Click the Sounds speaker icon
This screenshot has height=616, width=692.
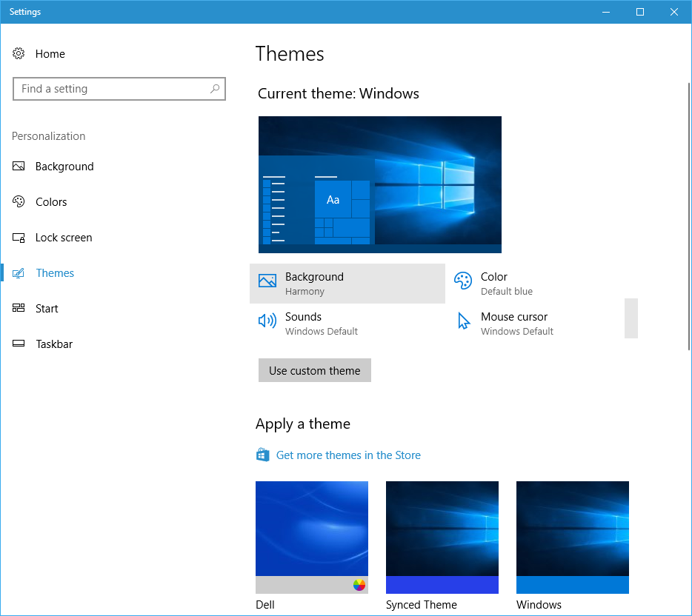[267, 321]
